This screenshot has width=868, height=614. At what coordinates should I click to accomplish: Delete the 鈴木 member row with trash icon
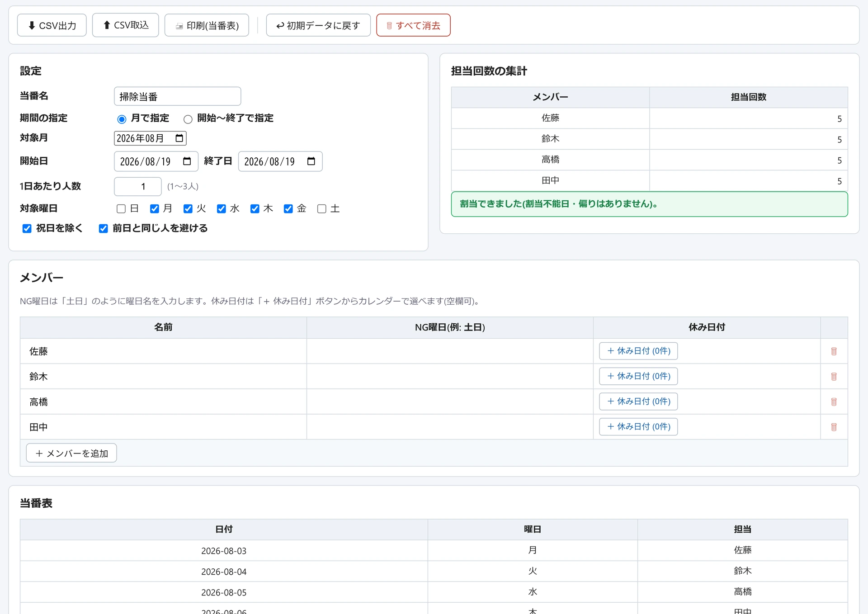834,377
